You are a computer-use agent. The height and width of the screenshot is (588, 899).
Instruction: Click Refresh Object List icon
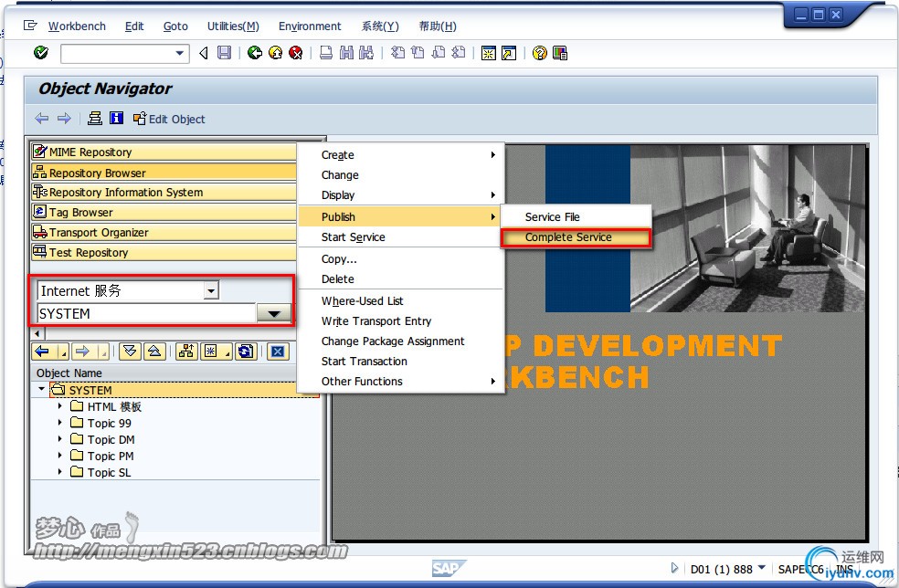point(246,352)
